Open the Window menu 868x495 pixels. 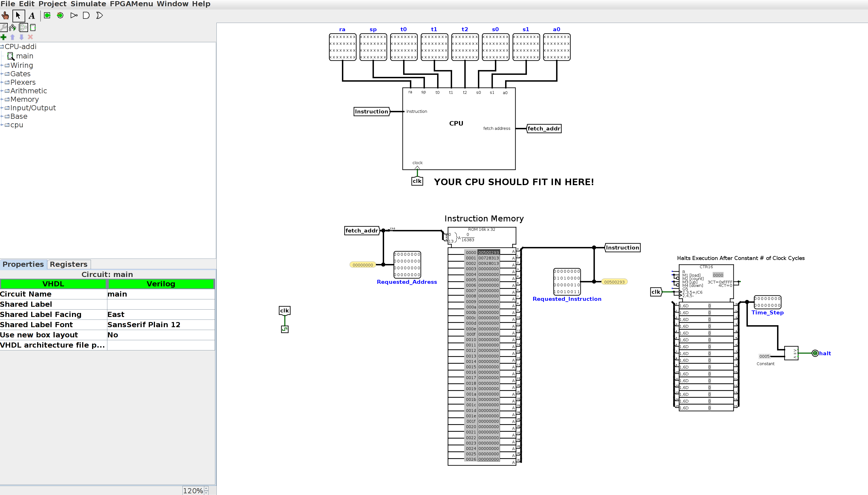(x=172, y=4)
